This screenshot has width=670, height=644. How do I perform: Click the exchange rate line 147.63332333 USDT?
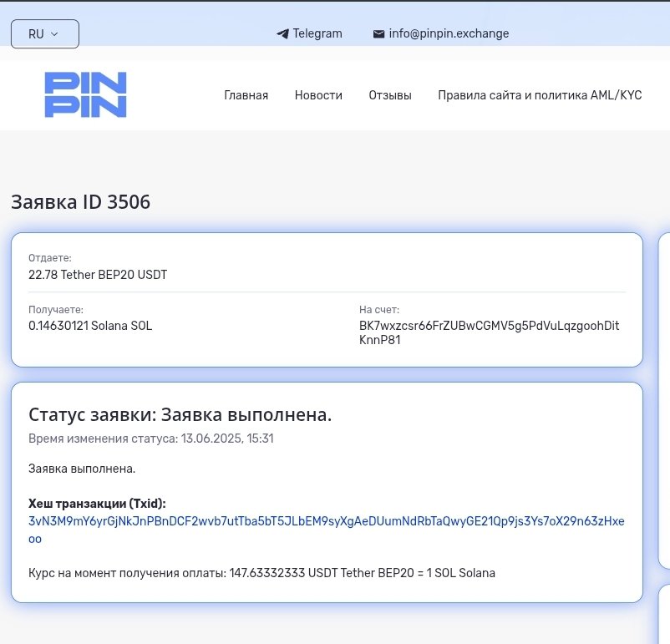(261, 573)
